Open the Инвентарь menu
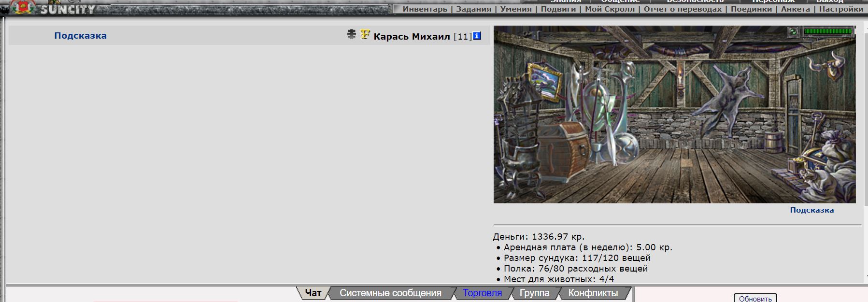Screen dimensions: 868x302 click(425, 9)
